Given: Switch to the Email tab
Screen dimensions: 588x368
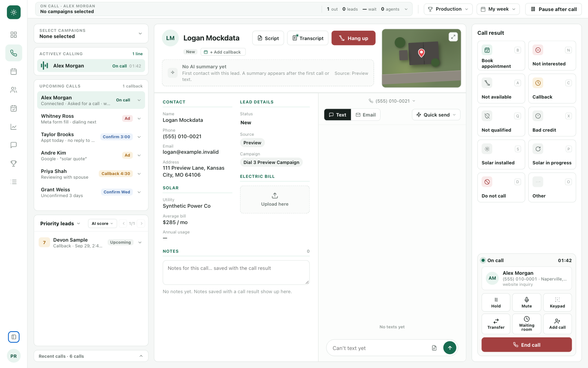Looking at the screenshot, I should click(x=365, y=115).
